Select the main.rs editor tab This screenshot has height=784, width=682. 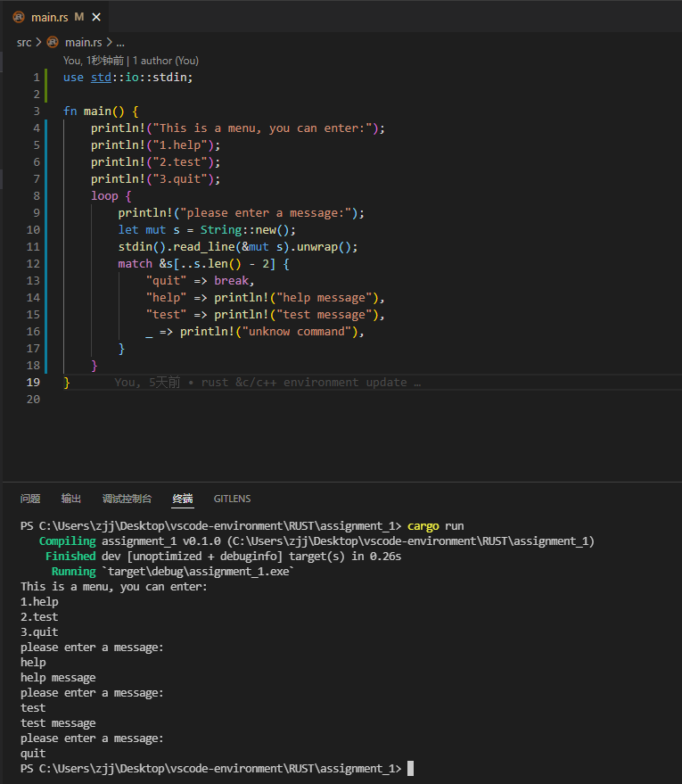point(49,17)
